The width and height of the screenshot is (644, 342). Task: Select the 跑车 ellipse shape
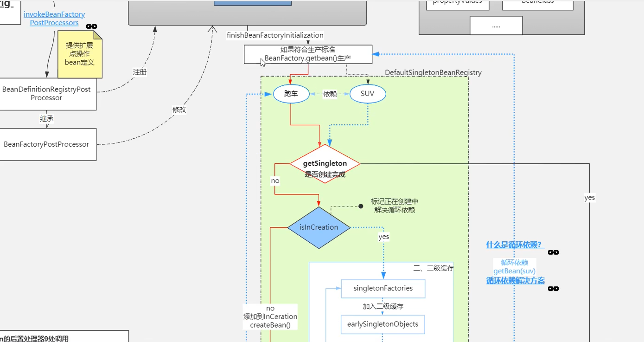(291, 94)
